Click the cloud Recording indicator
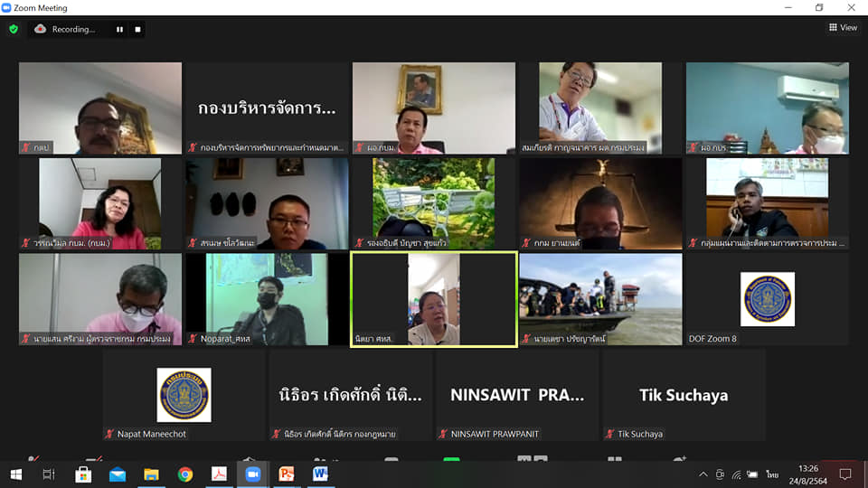868x488 pixels. coord(65,29)
